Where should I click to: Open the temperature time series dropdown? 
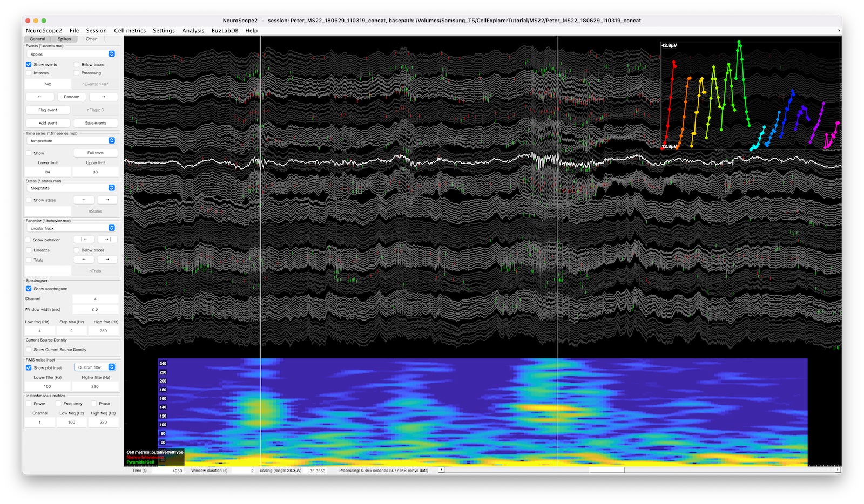click(x=71, y=141)
